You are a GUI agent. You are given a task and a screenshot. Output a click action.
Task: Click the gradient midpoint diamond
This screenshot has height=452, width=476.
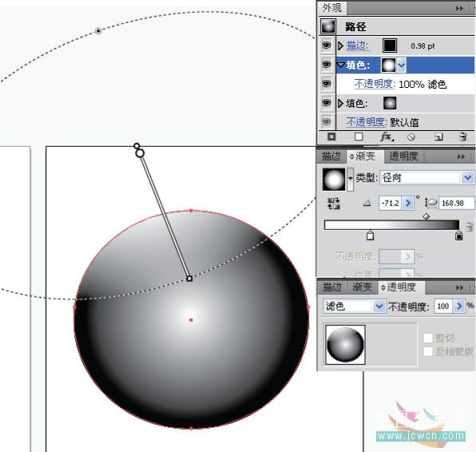click(x=426, y=216)
